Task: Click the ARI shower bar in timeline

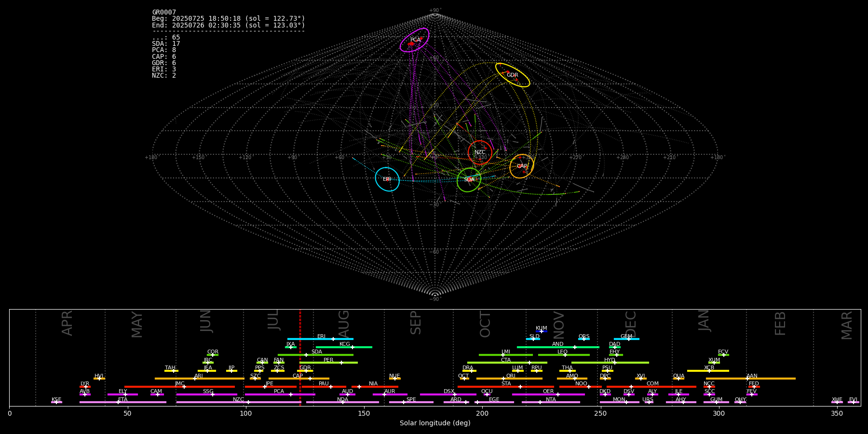Action: pos(200,379)
